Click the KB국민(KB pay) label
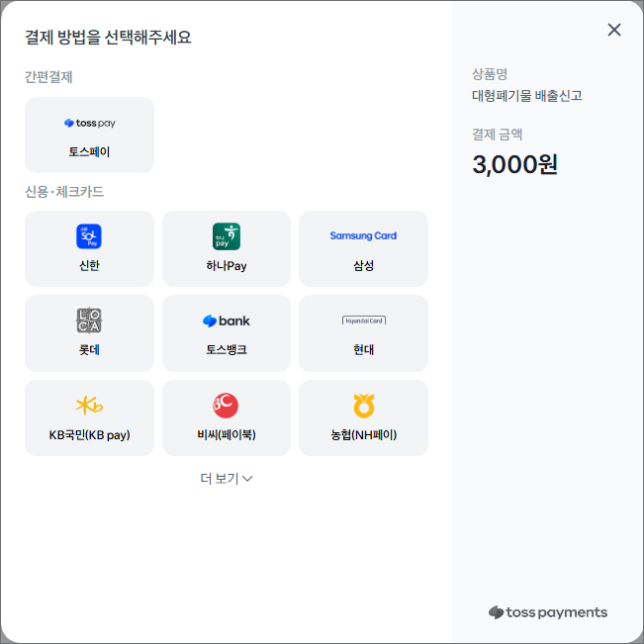Image resolution: width=644 pixels, height=644 pixels. click(x=89, y=434)
